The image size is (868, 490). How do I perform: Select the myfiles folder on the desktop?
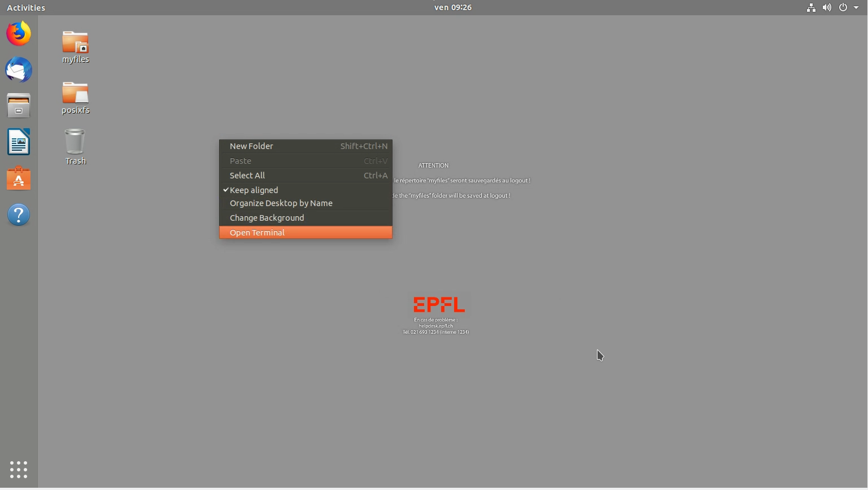pos(76,47)
